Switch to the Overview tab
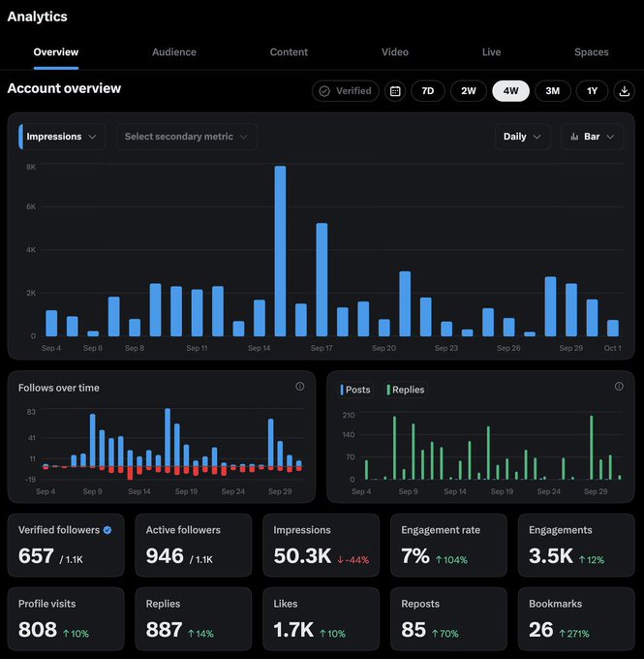Image resolution: width=644 pixels, height=659 pixels. coord(56,52)
